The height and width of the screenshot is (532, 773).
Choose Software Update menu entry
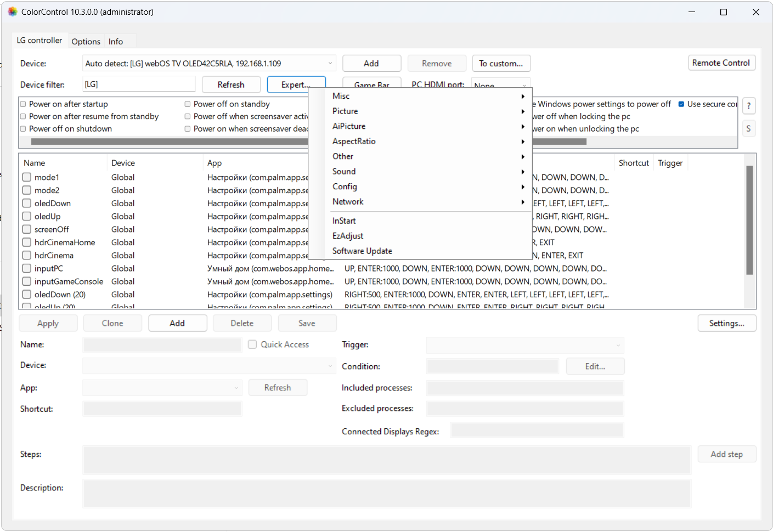click(362, 251)
